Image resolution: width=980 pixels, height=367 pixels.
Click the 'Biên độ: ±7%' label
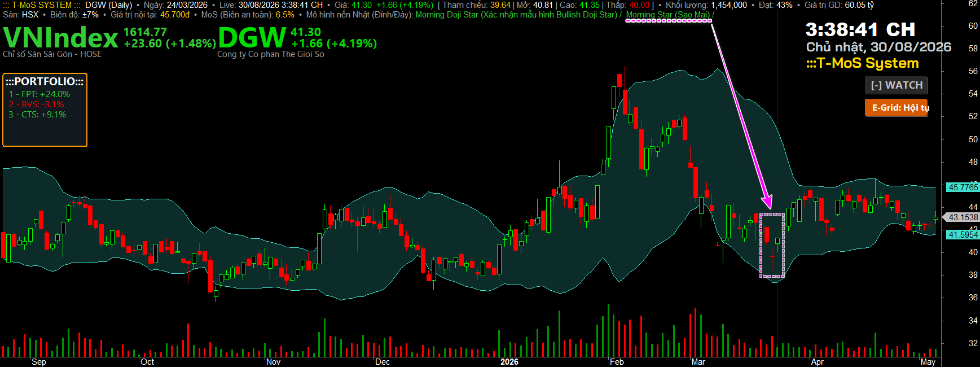click(74, 15)
